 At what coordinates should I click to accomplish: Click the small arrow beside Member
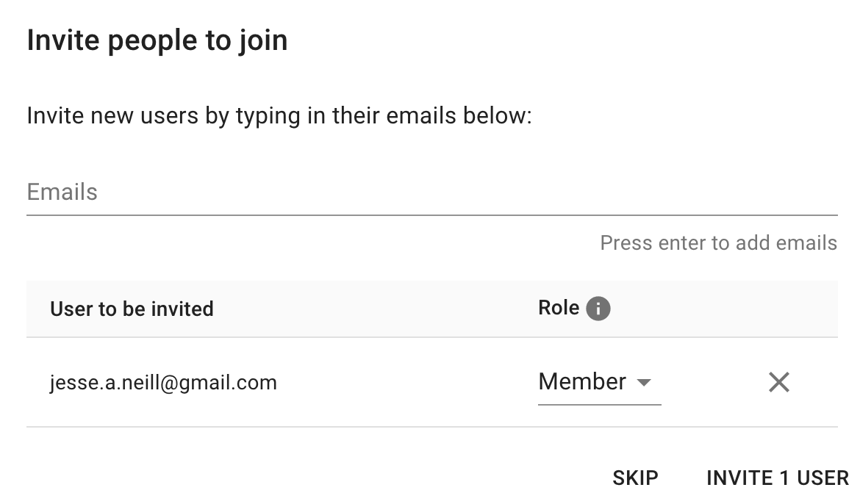click(x=644, y=382)
